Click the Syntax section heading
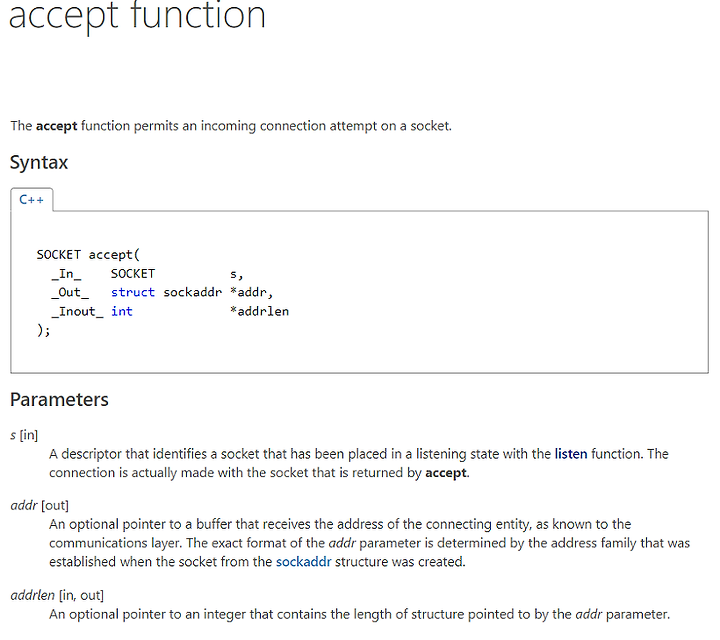The width and height of the screenshot is (720, 640). click(39, 163)
